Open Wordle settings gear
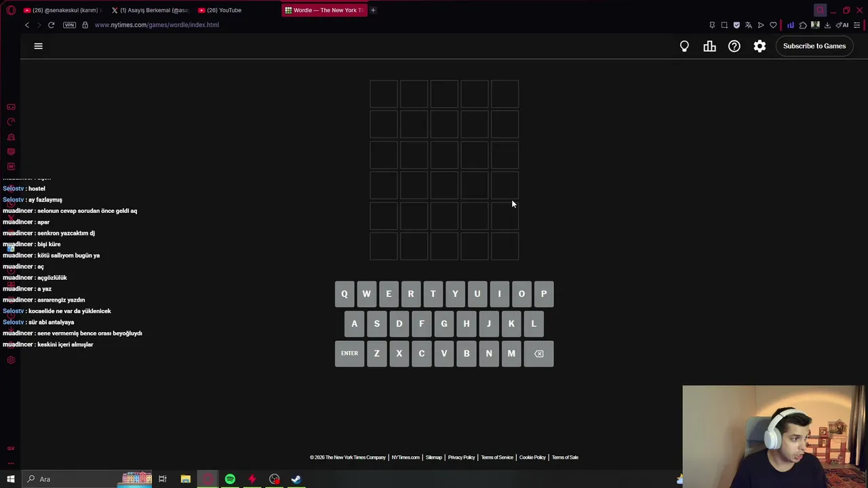Screen dimensions: 868x488 click(759, 46)
